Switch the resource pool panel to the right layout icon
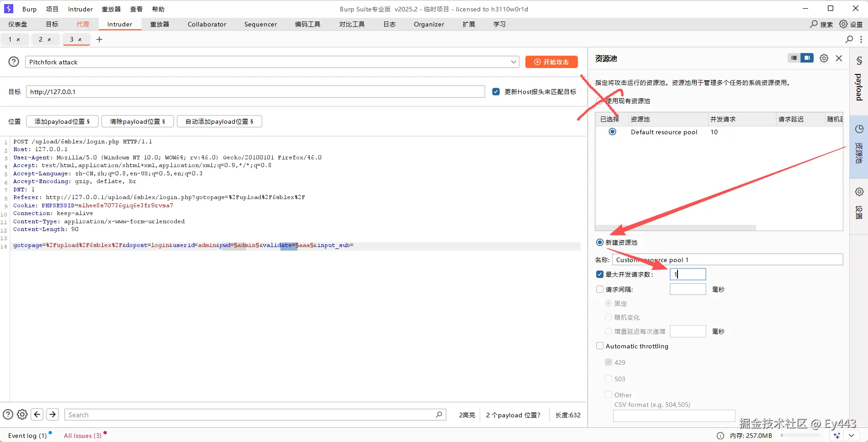The image size is (868, 442). tap(807, 58)
